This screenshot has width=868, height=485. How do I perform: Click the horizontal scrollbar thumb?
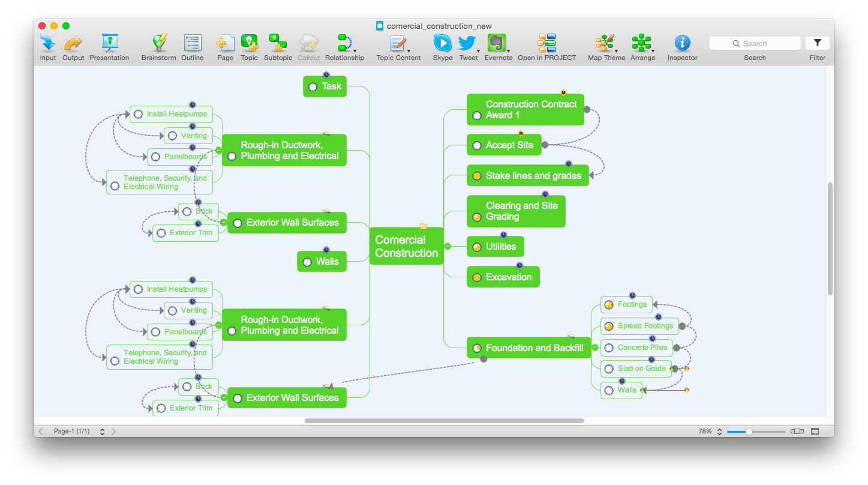[444, 421]
